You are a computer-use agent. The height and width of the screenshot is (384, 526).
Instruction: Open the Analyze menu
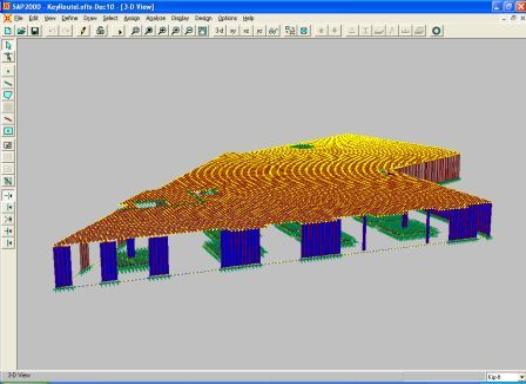click(156, 18)
